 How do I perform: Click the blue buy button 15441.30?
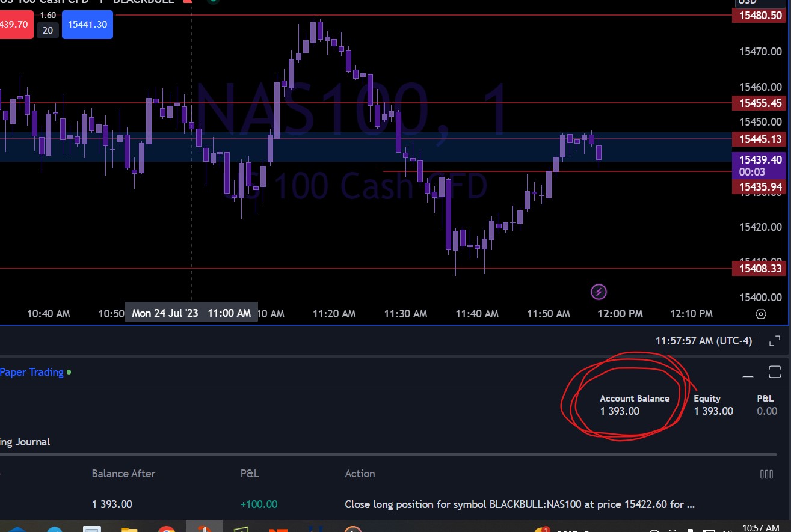87,25
